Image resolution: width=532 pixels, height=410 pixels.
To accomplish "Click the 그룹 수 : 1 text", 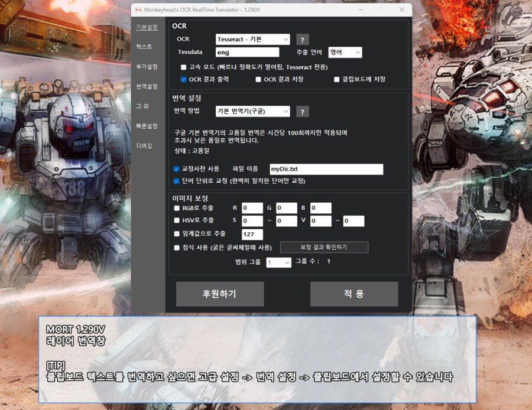I will click(x=313, y=261).
